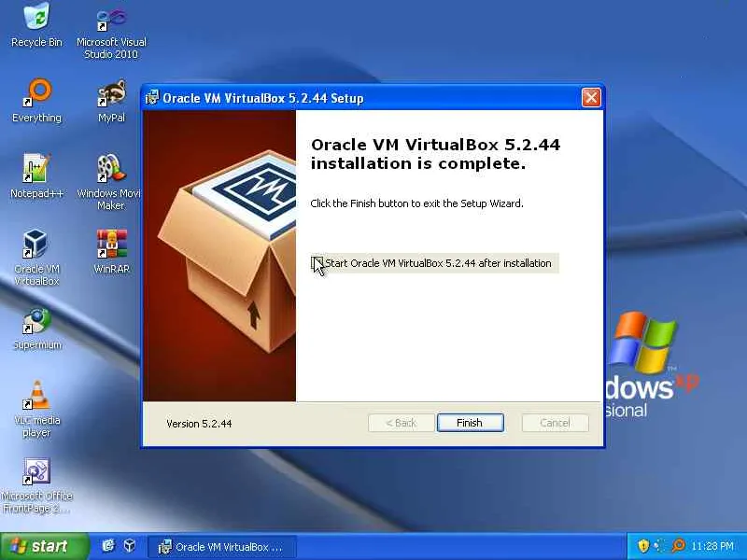Select the Microsoft Office FrontPage shortcut
The image size is (747, 560).
click(36, 485)
